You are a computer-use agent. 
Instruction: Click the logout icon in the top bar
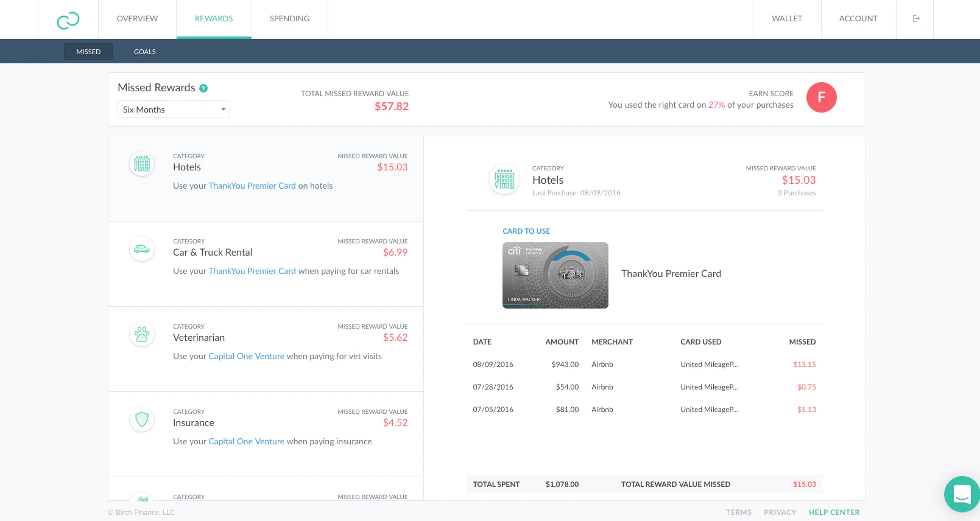pyautogui.click(x=915, y=19)
